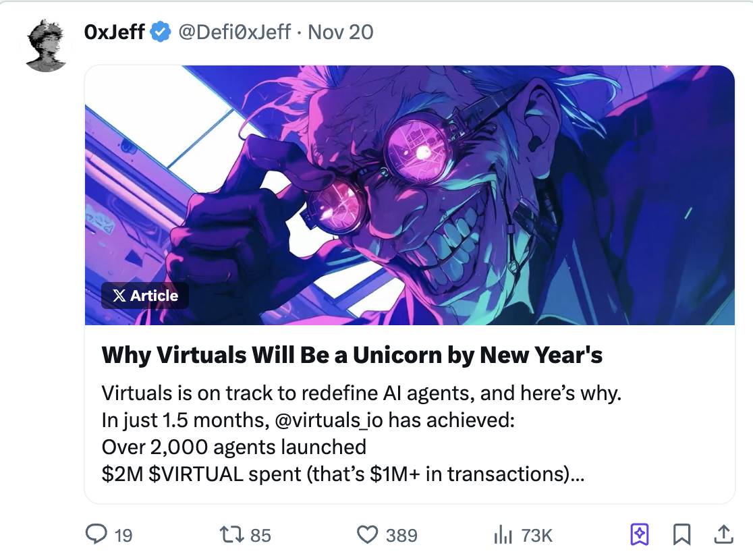The width and height of the screenshot is (753, 560).
Task: Click the views bar chart icon
Action: pos(503,535)
